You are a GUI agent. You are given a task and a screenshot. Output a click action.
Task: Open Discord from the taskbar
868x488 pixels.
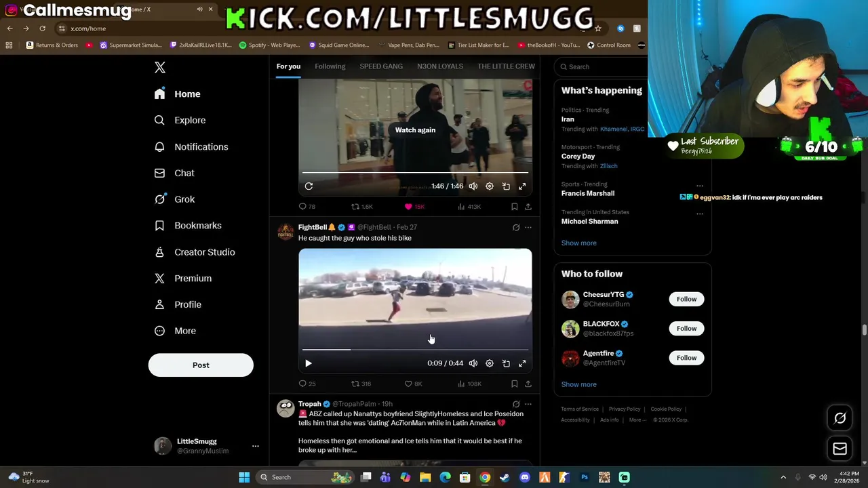[x=524, y=477]
